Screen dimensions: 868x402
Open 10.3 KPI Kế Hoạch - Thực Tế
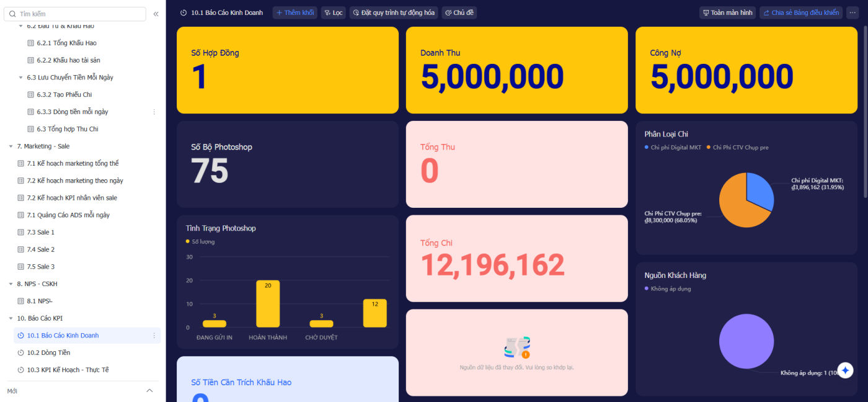(67, 370)
